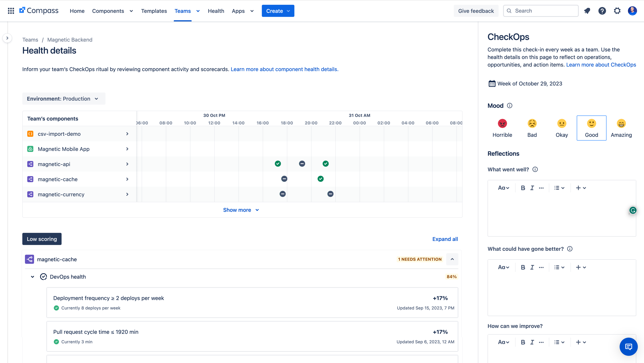Image resolution: width=644 pixels, height=363 pixels.
Task: Open the Environment Production dropdown
Action: 64,98
